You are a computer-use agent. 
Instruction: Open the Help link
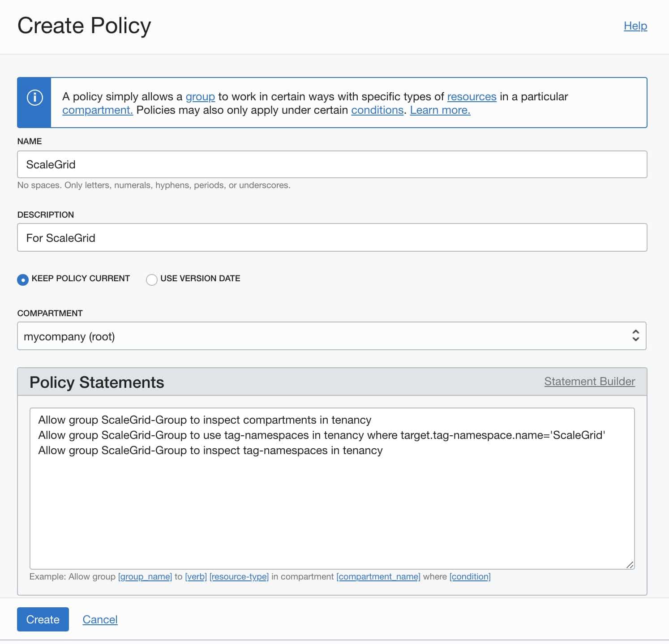point(635,26)
